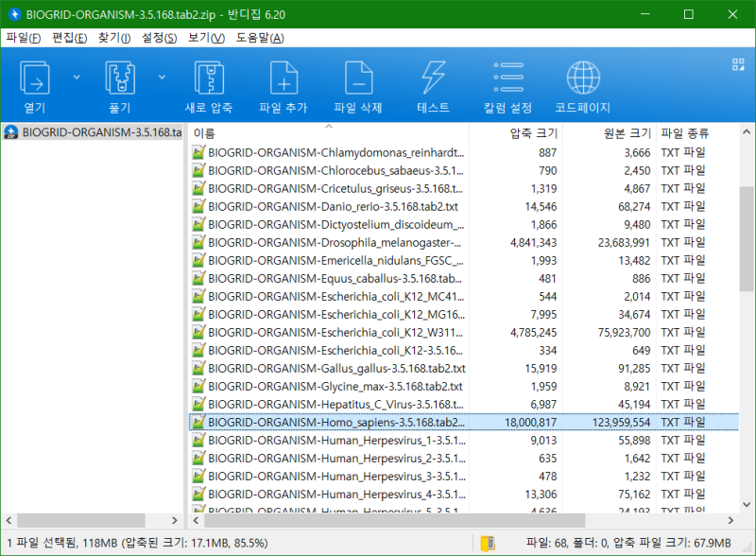Open the 설정(S) menu
This screenshot has height=556, width=756.
click(x=159, y=38)
